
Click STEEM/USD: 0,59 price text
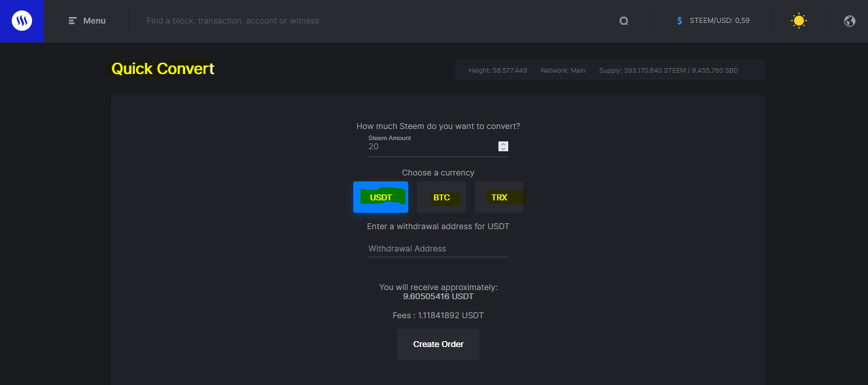(x=720, y=21)
